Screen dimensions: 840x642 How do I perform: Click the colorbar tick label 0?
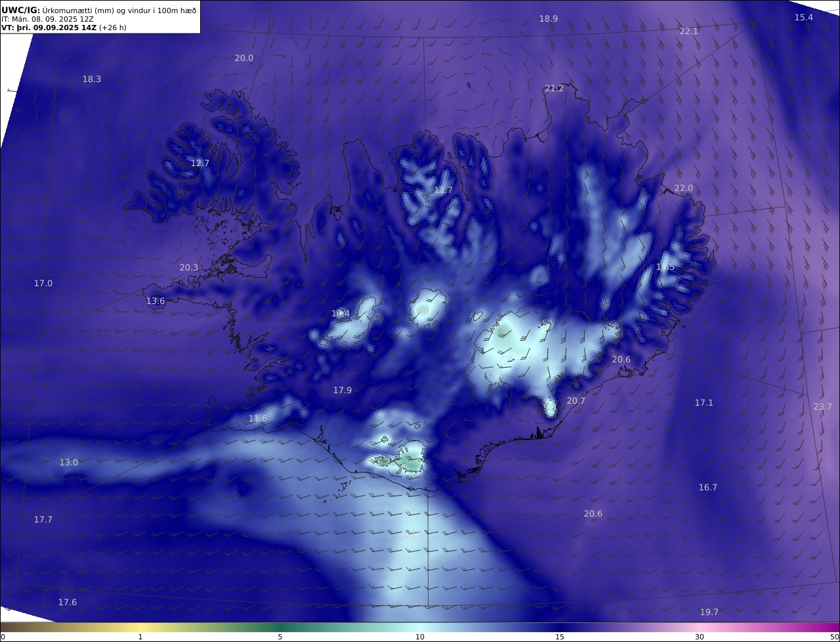[x=3, y=637]
